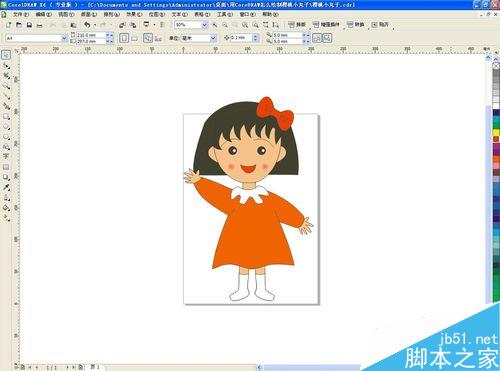Select the Crop tool in the toolbox
This screenshot has height=371, width=500.
pyautogui.click(x=6, y=76)
